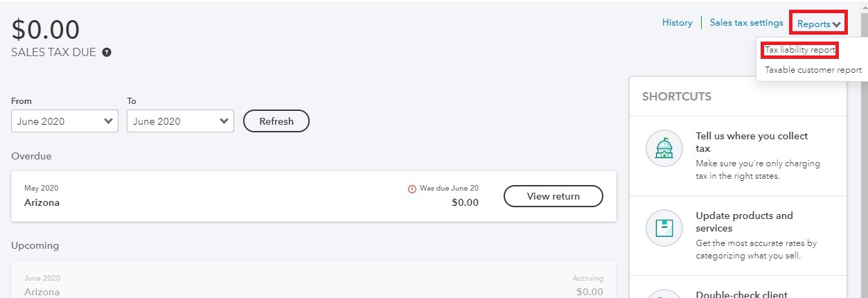Expand the Reports dropdown menu

[819, 24]
